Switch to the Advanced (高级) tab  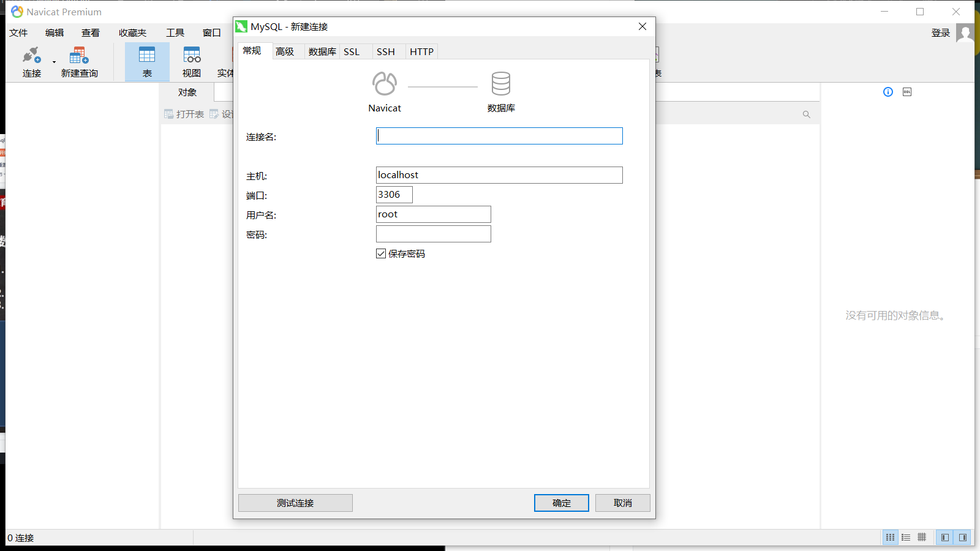(x=285, y=51)
